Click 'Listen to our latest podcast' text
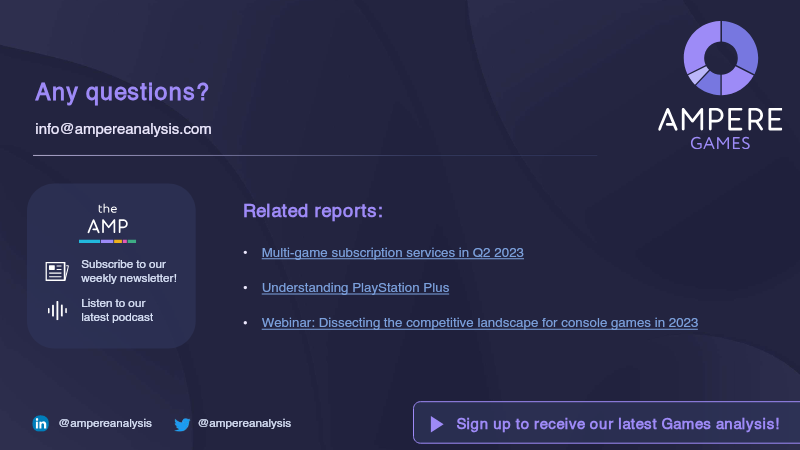The width and height of the screenshot is (800, 450). coord(117,310)
